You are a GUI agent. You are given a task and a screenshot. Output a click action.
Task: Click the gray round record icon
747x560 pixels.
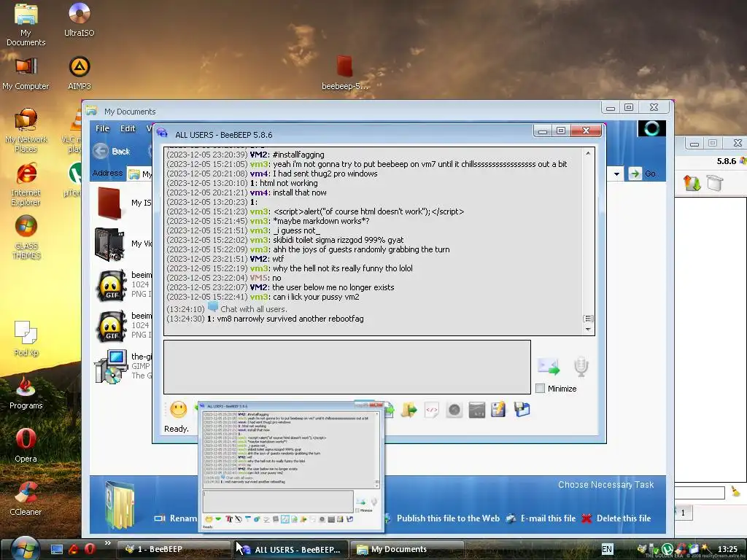tap(454, 410)
